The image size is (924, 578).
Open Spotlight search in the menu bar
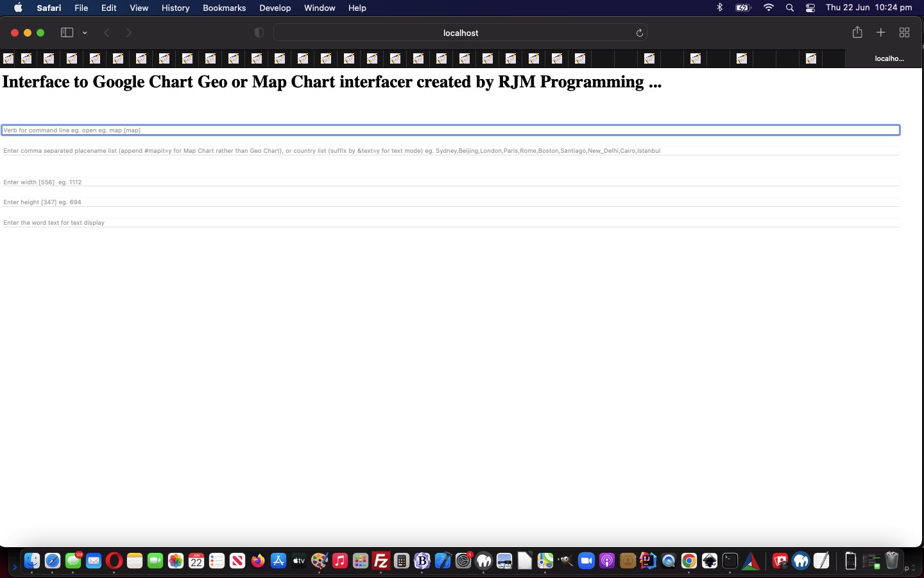tap(790, 8)
